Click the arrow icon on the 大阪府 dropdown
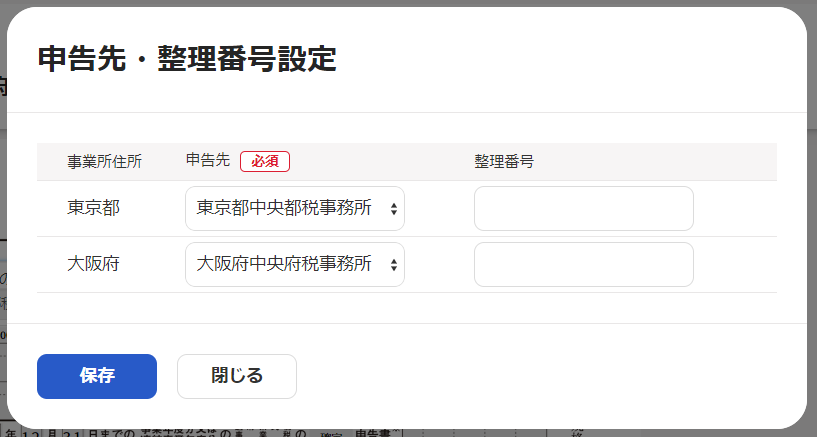Screen dimensions: 817x437 (394, 264)
